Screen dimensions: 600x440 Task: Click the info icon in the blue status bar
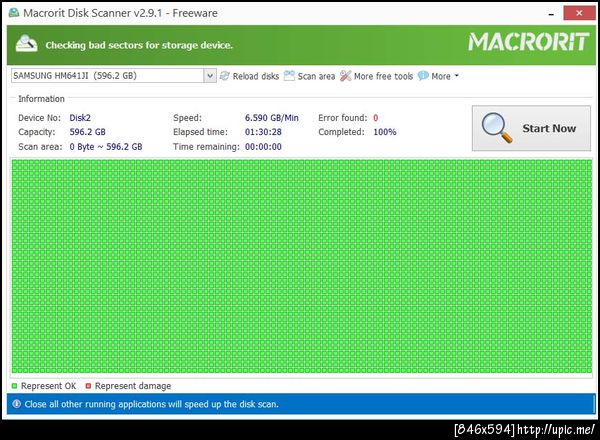16,404
